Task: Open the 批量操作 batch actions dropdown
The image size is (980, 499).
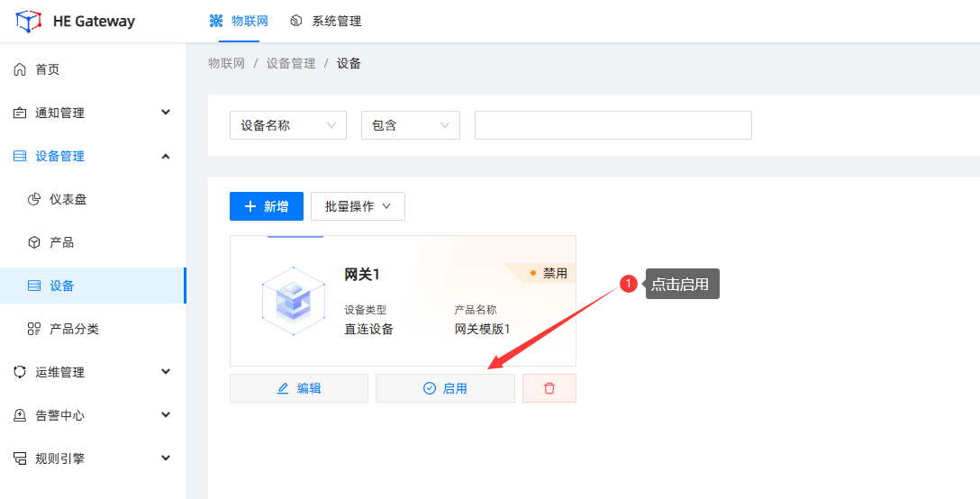Action: coord(358,206)
